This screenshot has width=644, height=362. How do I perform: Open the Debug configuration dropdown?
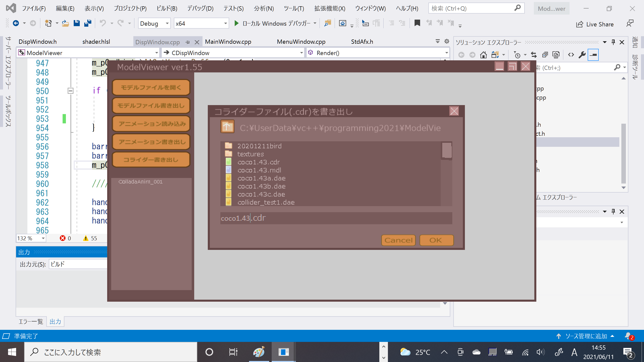167,23
